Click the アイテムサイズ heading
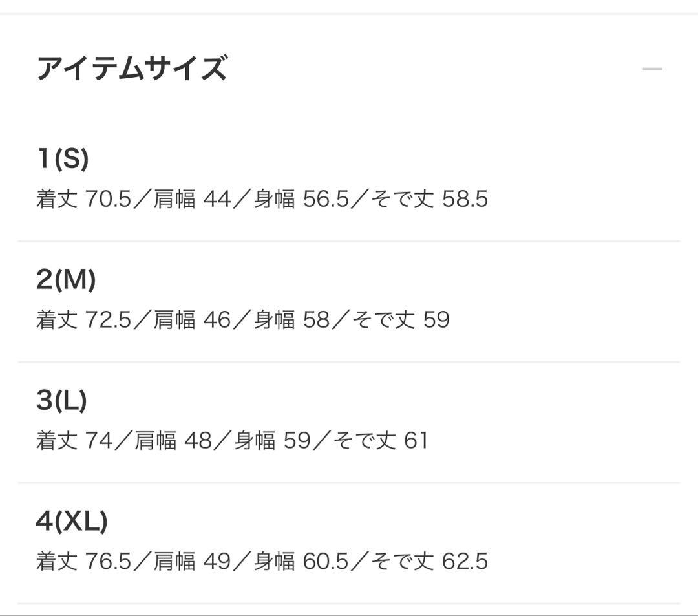Viewport: 698px width, 616px height. click(x=132, y=69)
